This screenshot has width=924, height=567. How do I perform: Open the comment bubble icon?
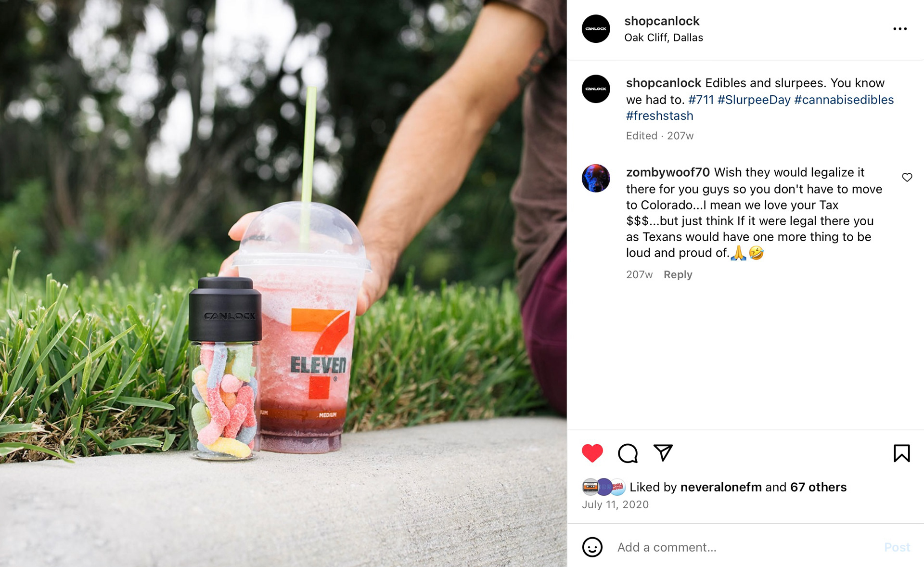pyautogui.click(x=628, y=453)
